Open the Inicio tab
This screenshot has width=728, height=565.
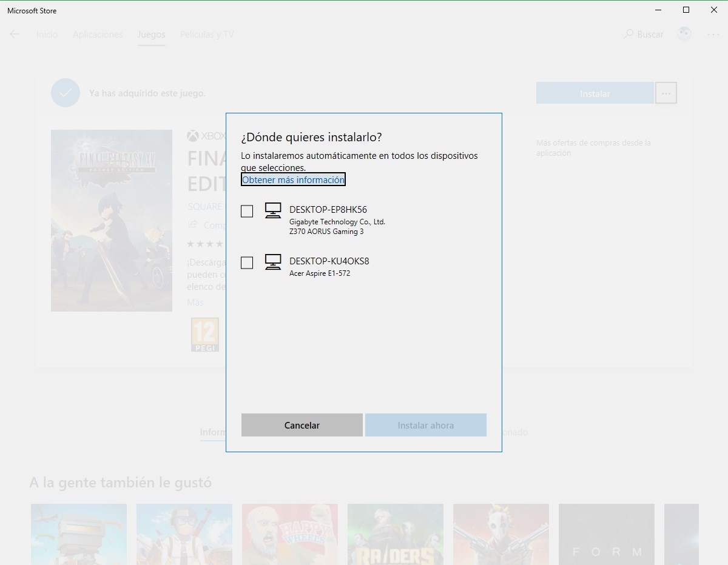47,35
